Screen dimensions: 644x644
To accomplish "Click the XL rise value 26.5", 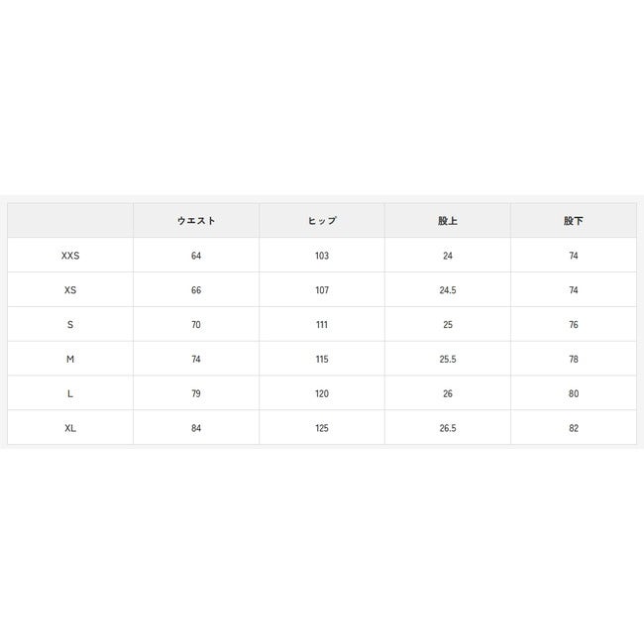I will click(x=448, y=428).
